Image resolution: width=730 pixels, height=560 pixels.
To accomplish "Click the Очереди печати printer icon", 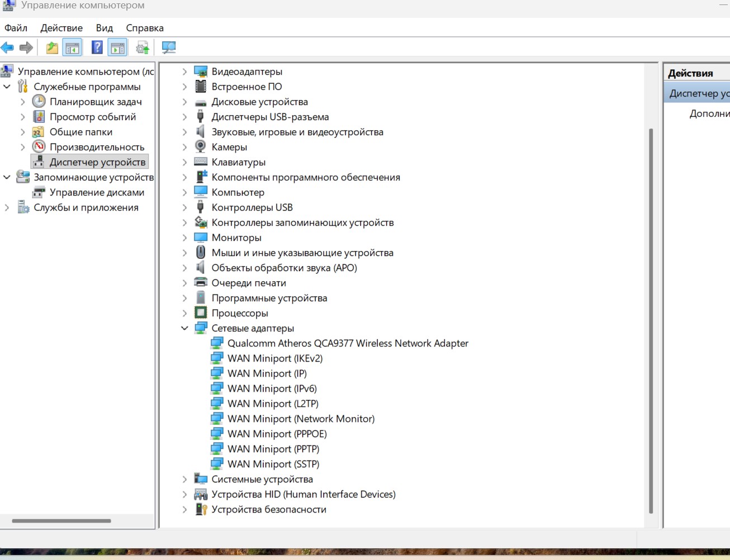I will pyautogui.click(x=200, y=283).
